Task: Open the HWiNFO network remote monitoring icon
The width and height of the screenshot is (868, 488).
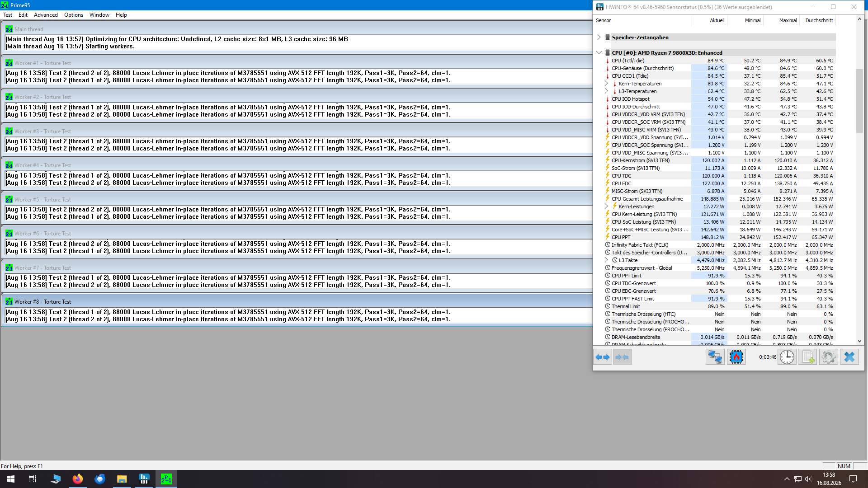Action: point(715,357)
